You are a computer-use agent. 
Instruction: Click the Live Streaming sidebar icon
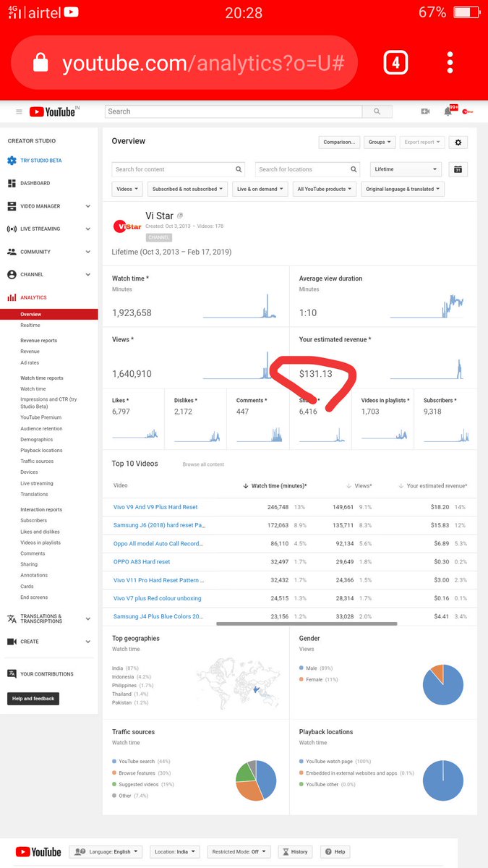click(12, 229)
